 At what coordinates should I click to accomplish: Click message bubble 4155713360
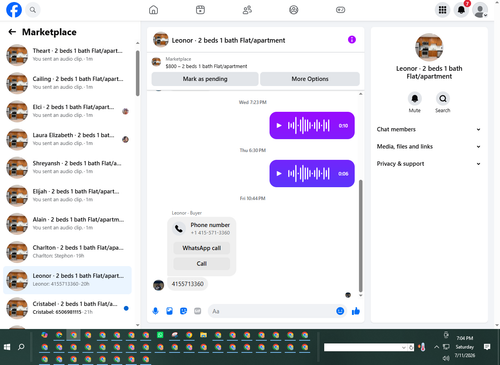click(x=188, y=284)
